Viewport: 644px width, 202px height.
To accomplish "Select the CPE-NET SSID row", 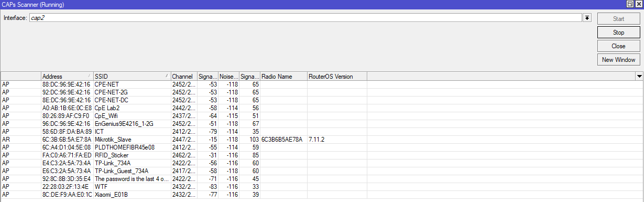I will tap(322, 84).
